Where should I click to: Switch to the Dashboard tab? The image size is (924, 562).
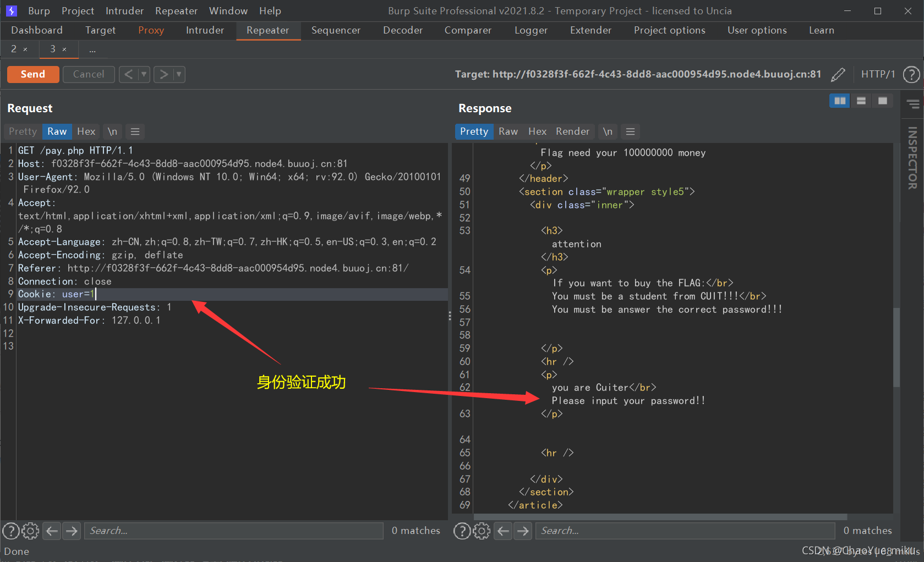[x=37, y=30]
